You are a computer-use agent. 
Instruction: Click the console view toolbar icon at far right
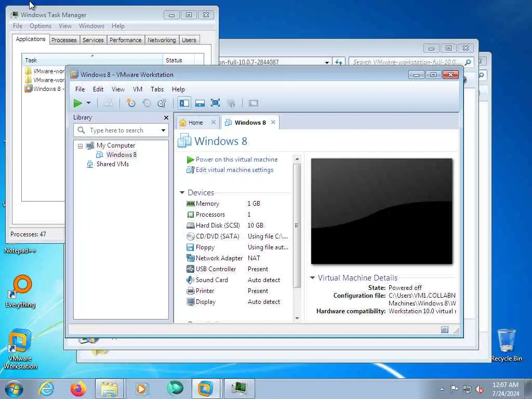[254, 103]
